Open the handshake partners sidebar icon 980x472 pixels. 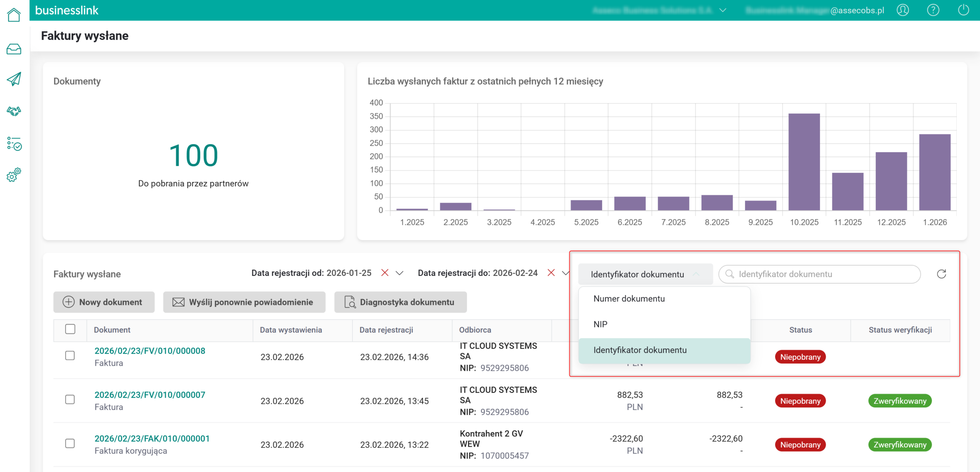click(14, 111)
